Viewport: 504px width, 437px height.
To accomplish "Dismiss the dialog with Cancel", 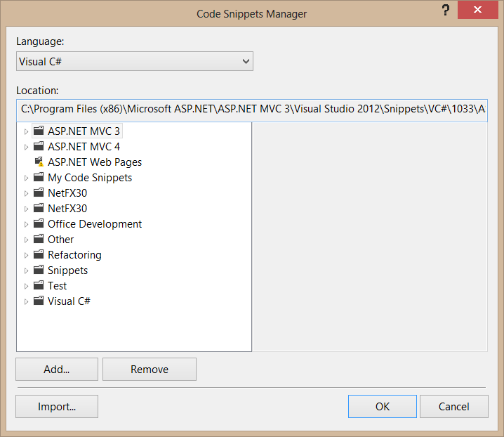I will point(453,406).
